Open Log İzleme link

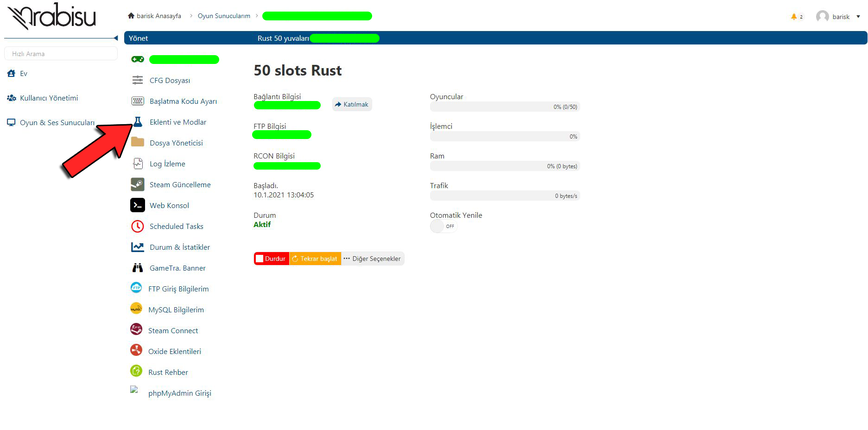pos(167,164)
